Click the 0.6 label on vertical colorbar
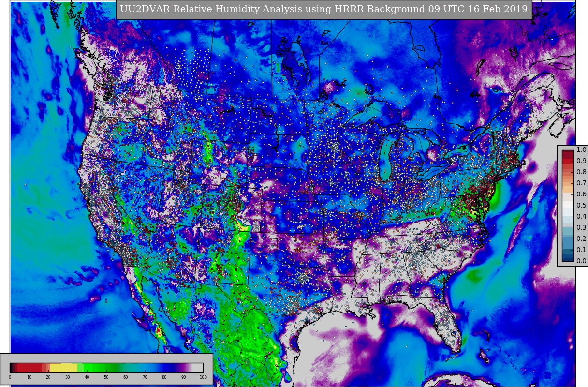The width and height of the screenshot is (588, 387). click(x=581, y=194)
